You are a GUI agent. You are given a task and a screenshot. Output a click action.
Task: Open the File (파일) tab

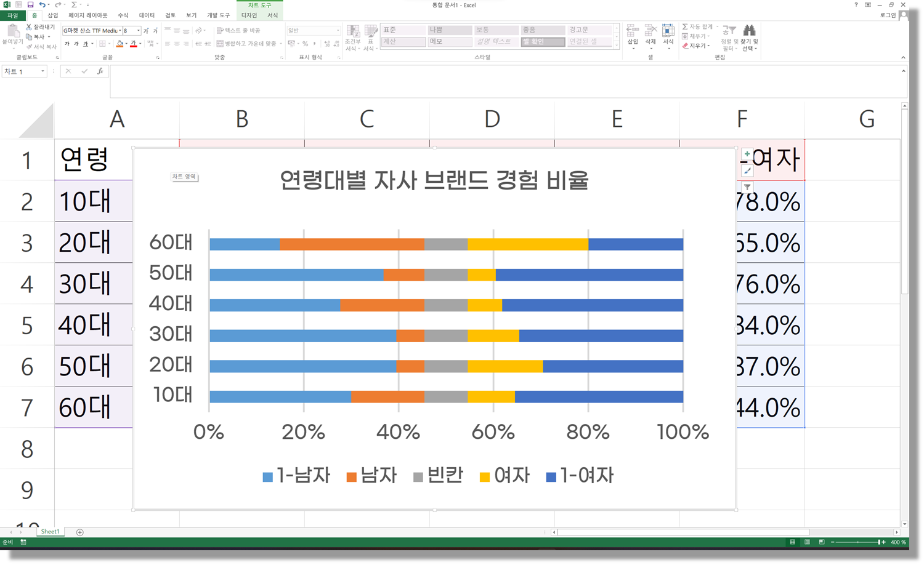tap(13, 15)
